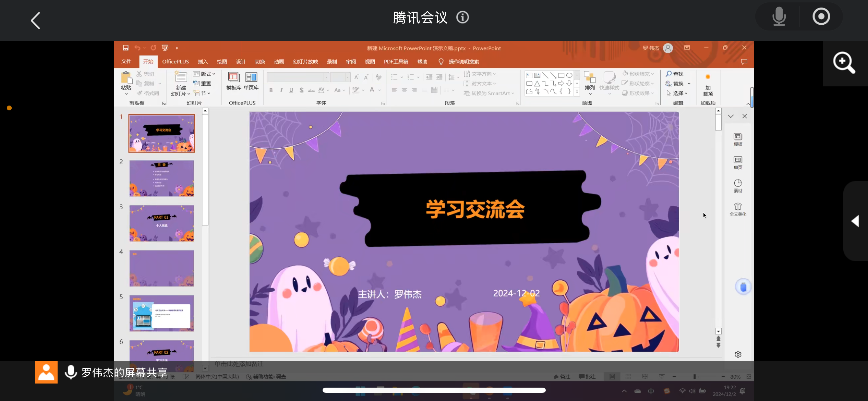
Task: Adjust the 80% zoom slider handle
Action: click(695, 377)
